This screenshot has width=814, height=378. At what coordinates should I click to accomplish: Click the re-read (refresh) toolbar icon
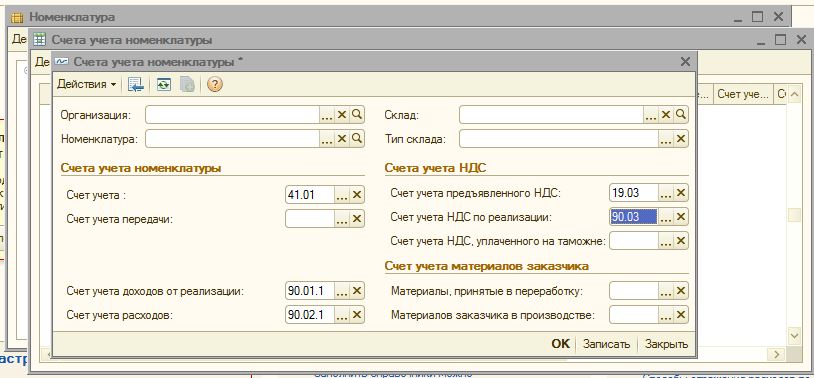coord(164,84)
